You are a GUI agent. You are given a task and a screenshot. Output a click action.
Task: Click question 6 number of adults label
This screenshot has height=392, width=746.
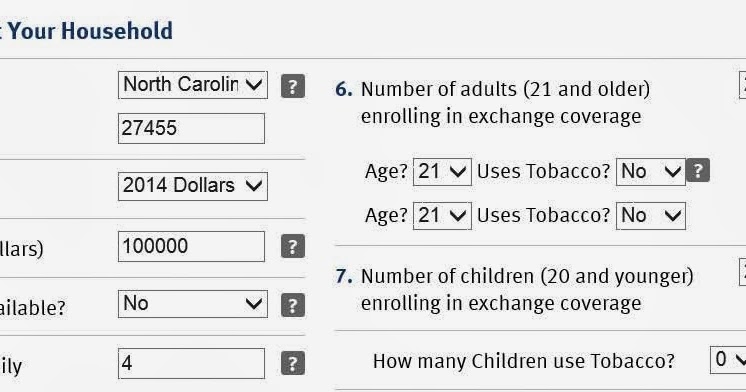(x=505, y=102)
